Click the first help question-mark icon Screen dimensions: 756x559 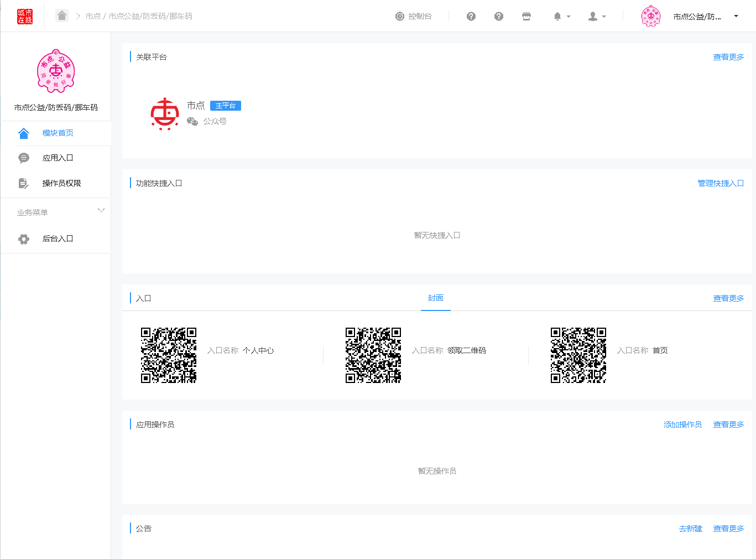[471, 17]
